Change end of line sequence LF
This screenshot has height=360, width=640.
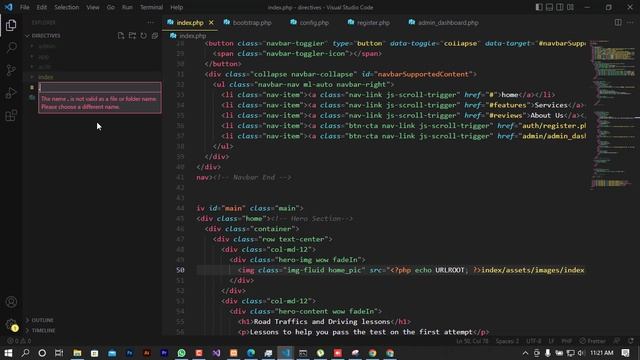551,341
